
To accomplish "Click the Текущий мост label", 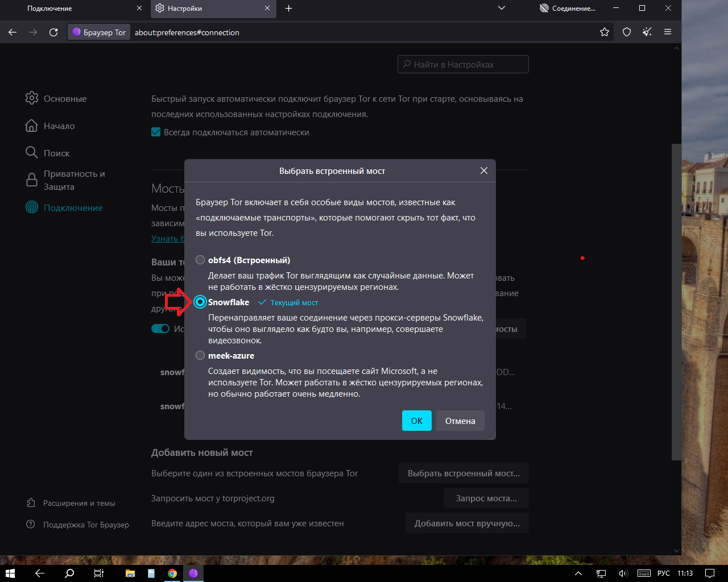I will tap(294, 303).
